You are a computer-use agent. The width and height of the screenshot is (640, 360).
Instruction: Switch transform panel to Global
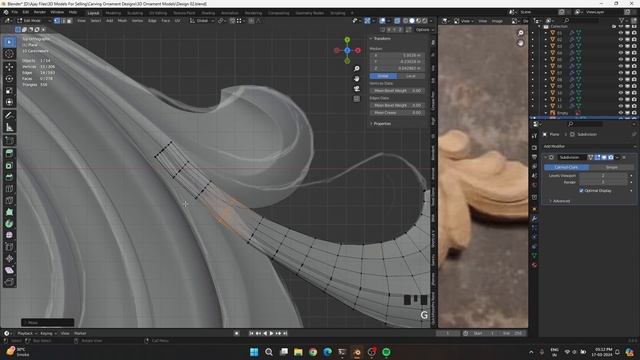point(383,76)
